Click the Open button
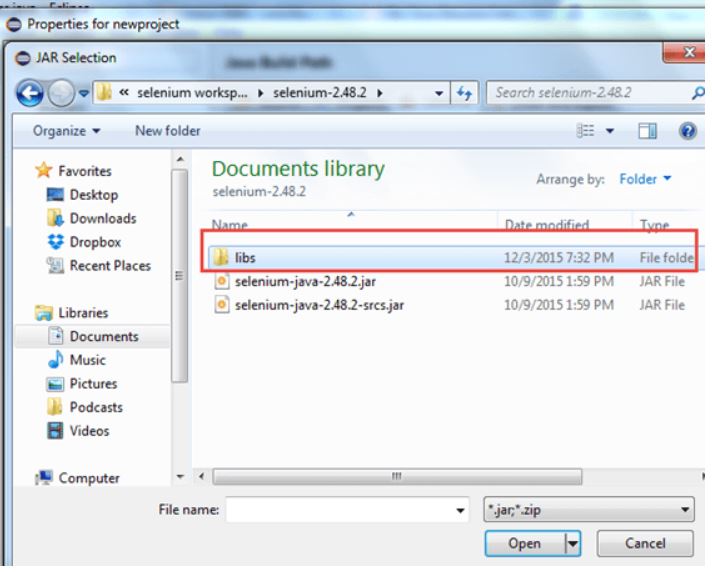 click(524, 543)
